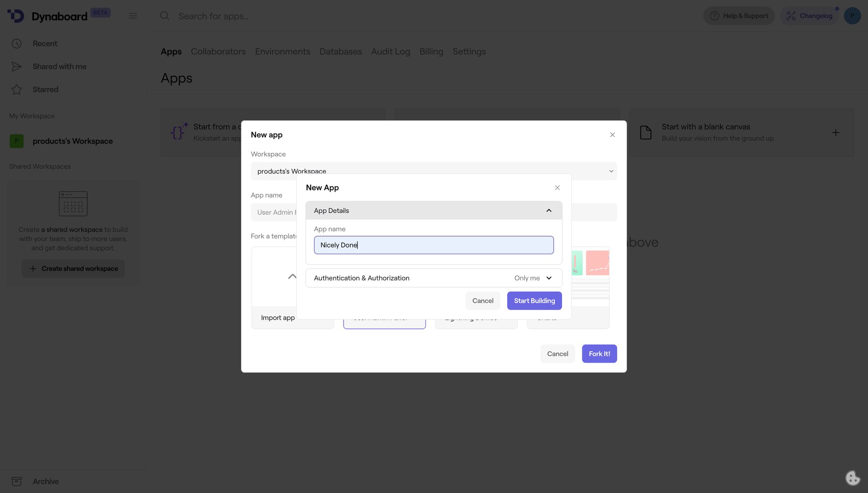Collapse the App Details section
The height and width of the screenshot is (493, 868).
pos(549,210)
